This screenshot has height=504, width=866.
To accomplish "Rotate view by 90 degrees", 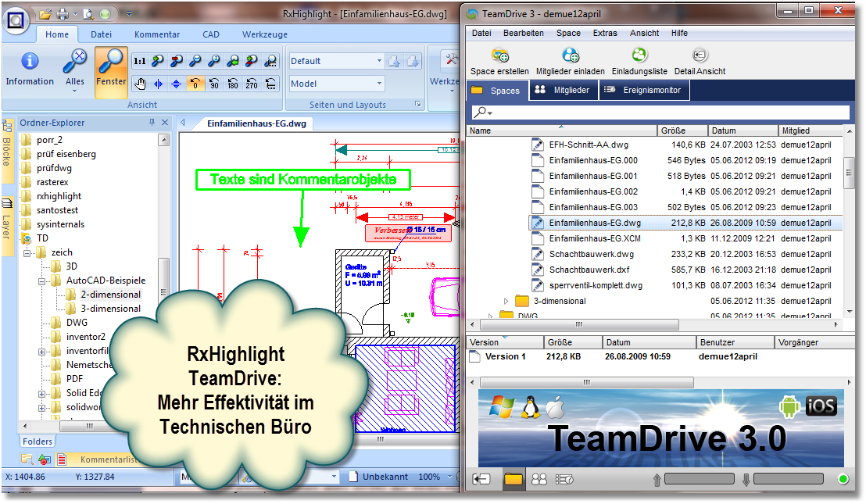I will [x=214, y=84].
